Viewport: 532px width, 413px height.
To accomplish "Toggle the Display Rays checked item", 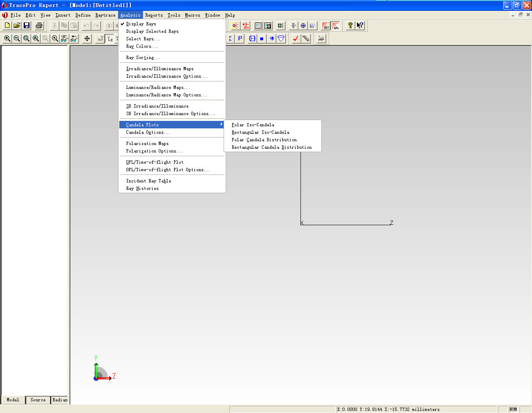I will point(172,24).
